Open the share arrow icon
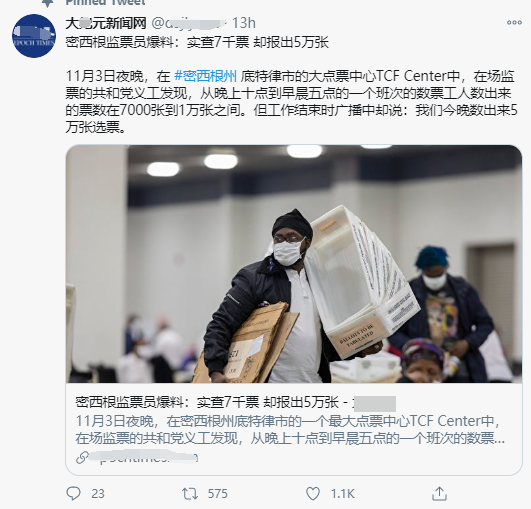The image size is (531, 509). (x=439, y=493)
